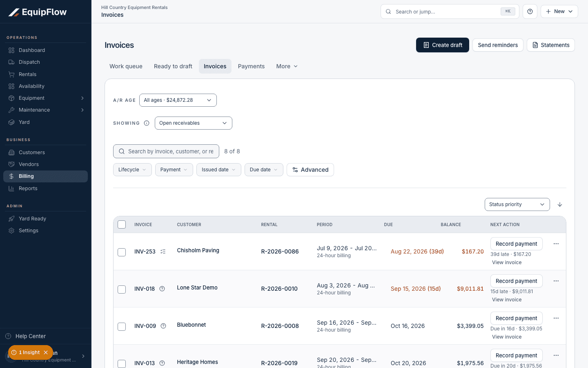Expand the Payment filter

(174, 170)
